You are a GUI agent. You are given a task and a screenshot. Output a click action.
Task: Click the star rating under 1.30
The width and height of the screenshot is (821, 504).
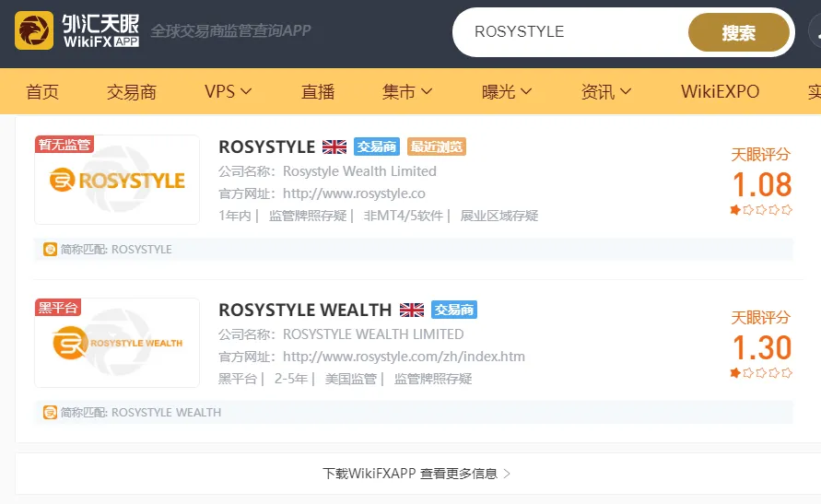click(x=761, y=372)
